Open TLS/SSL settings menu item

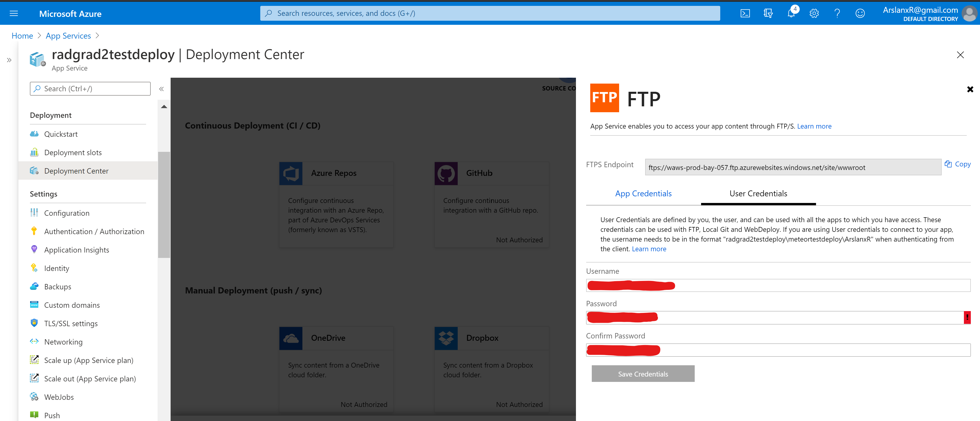(88, 323)
